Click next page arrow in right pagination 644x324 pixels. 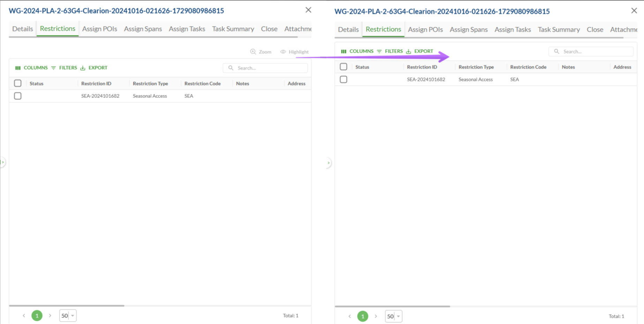(376, 316)
